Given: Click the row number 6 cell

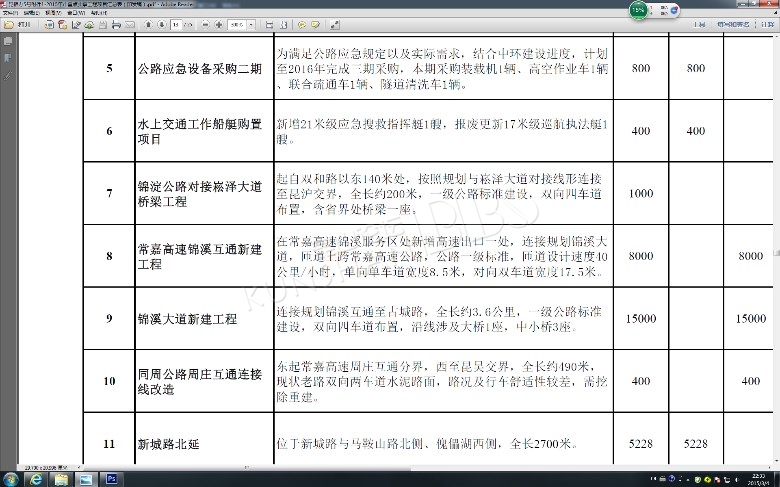Looking at the screenshot, I should pos(109,131).
